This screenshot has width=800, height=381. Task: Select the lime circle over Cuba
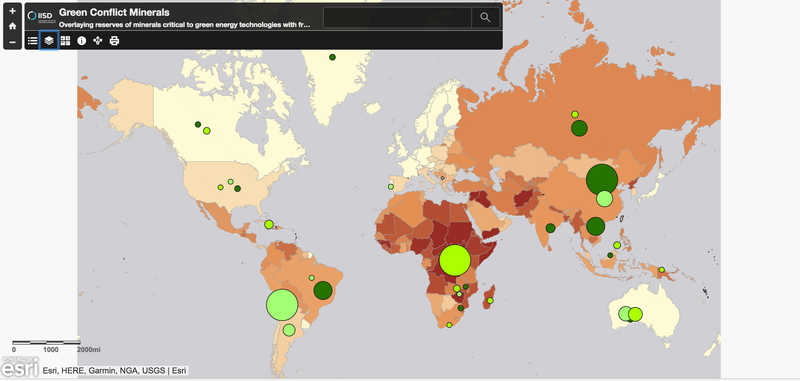269,224
